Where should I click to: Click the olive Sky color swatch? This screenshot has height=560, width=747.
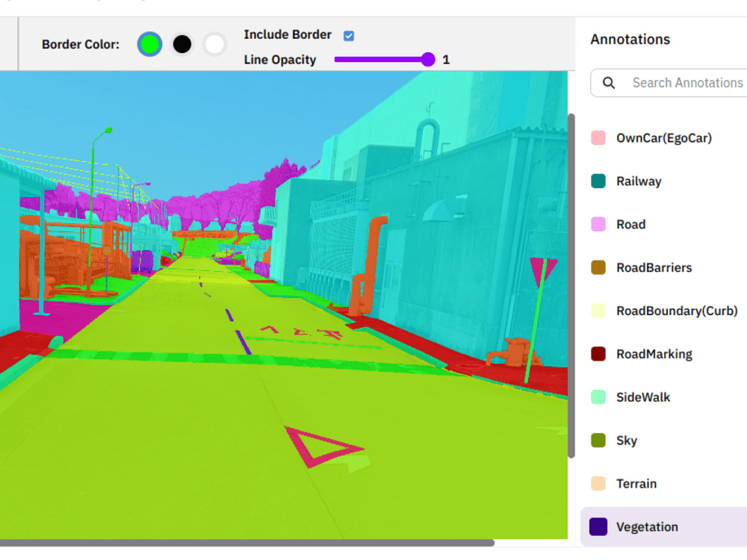[x=598, y=441]
